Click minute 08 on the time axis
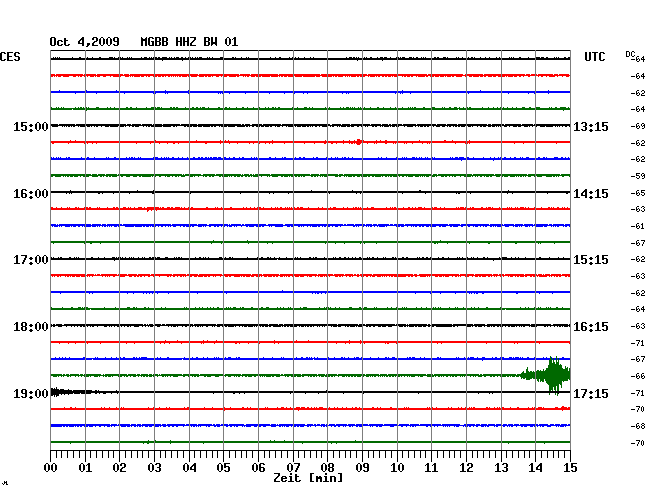 pyautogui.click(x=327, y=468)
